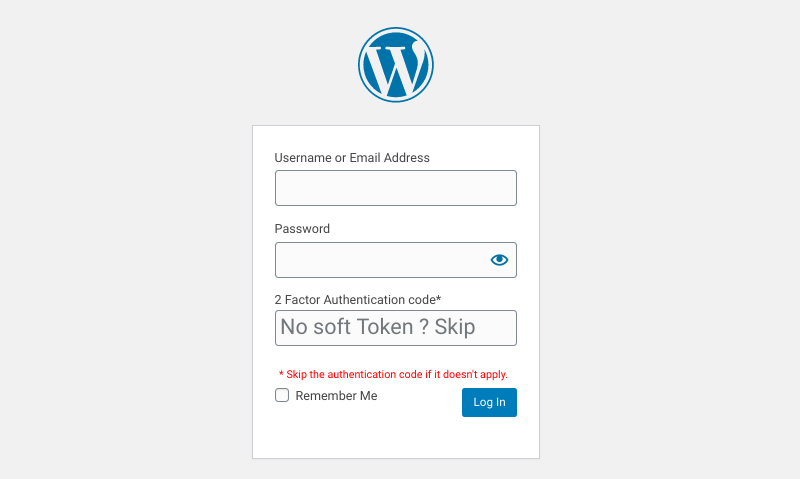Tick the Remember Me checkbox
The width and height of the screenshot is (800, 479).
pos(282,395)
